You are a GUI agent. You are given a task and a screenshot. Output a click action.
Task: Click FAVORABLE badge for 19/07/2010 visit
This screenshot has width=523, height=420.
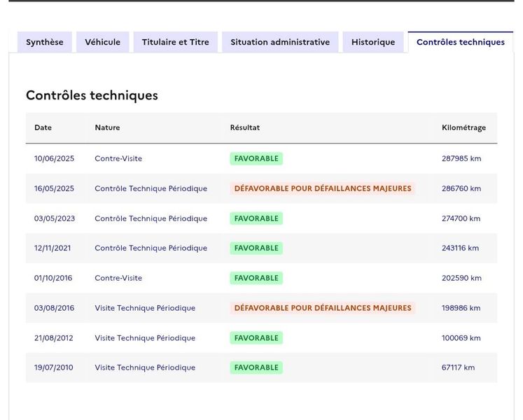pos(256,367)
